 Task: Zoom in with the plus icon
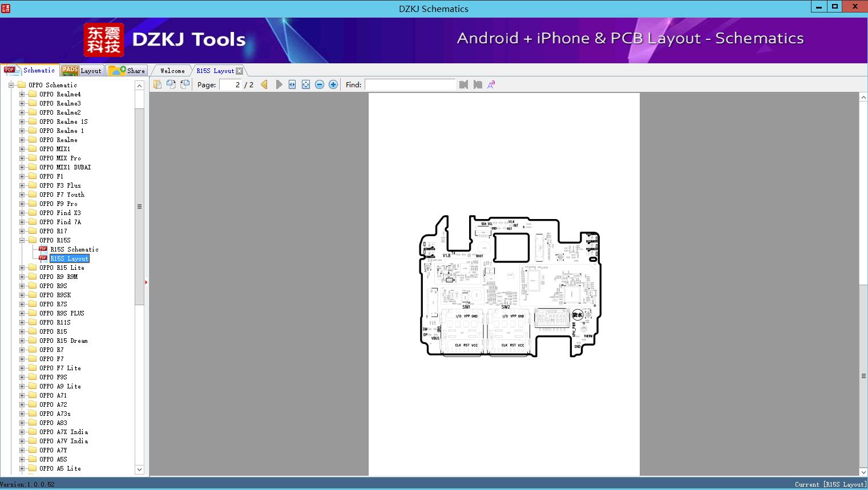[333, 84]
